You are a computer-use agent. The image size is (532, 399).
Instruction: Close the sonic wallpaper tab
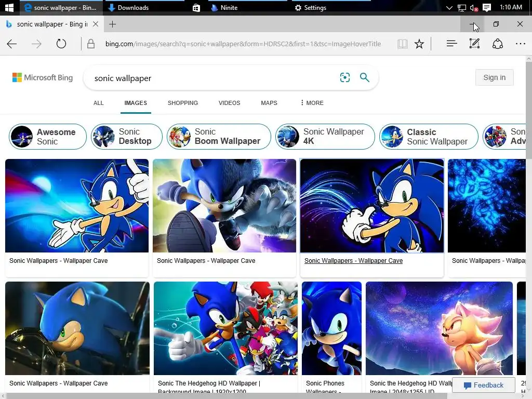point(96,24)
